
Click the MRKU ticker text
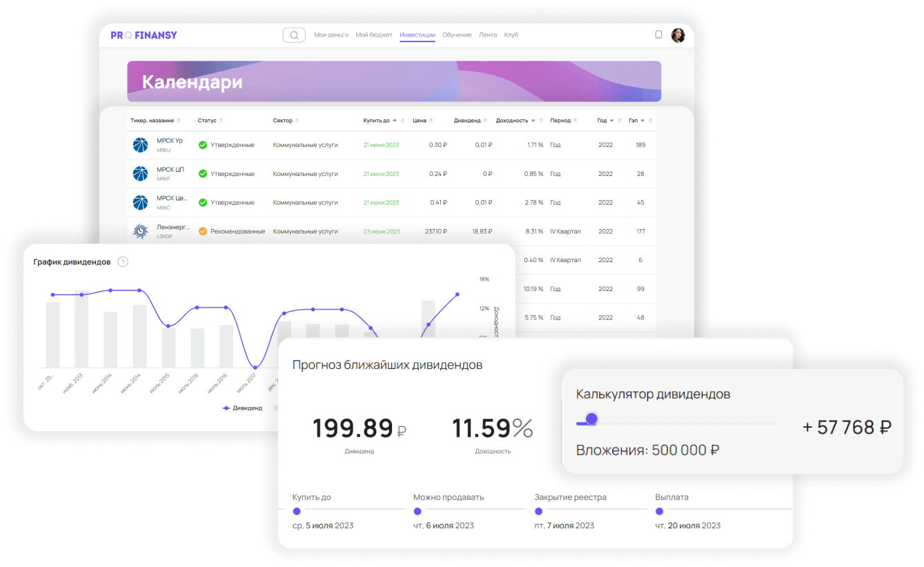164,150
